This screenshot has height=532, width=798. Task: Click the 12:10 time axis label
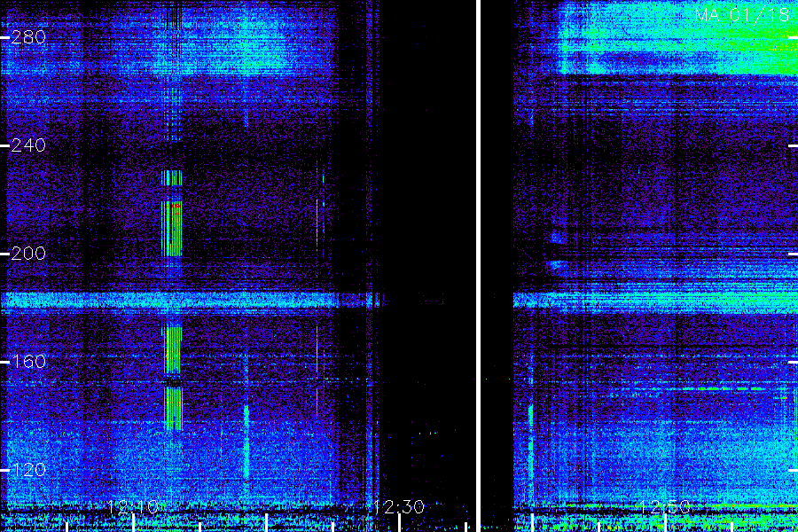[x=133, y=507]
